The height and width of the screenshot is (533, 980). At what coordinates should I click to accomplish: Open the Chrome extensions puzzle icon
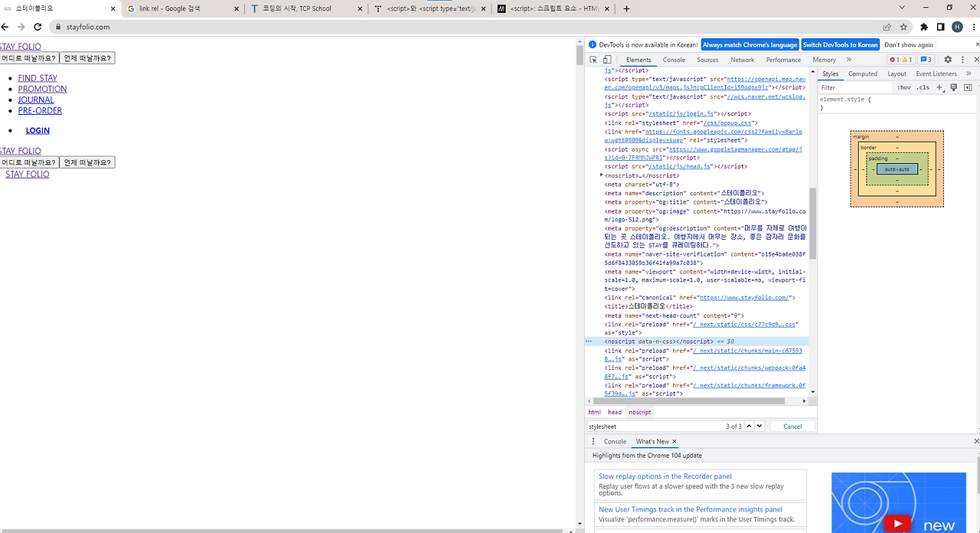tap(924, 27)
